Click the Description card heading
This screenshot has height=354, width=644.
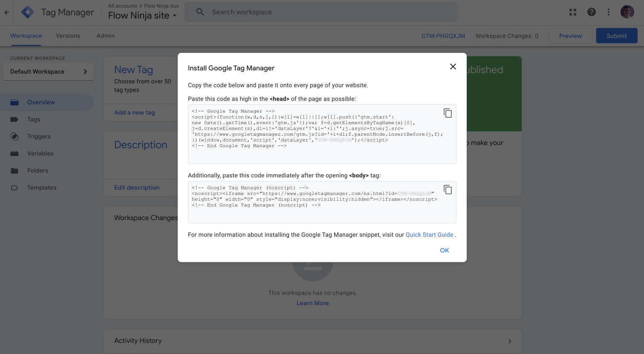[141, 145]
